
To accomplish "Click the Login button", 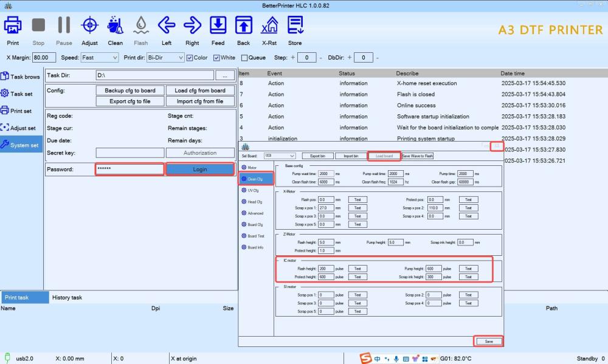I will point(200,170).
